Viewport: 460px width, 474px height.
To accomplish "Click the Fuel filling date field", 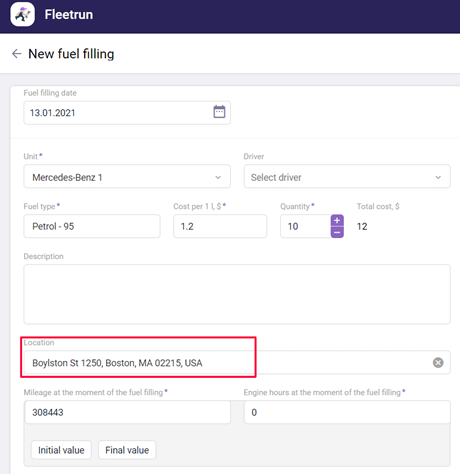I will click(x=127, y=113).
